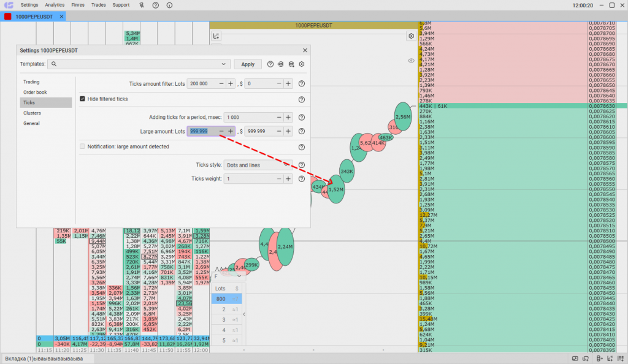Decrease the Large amount dollar value
This screenshot has width=628, height=364.
pyautogui.click(x=279, y=131)
